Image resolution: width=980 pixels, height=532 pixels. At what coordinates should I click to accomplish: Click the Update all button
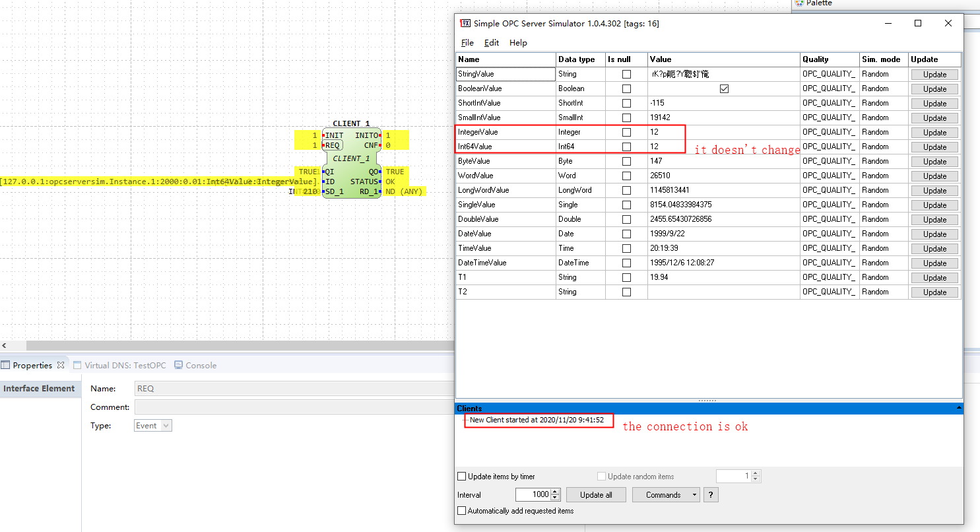(596, 495)
